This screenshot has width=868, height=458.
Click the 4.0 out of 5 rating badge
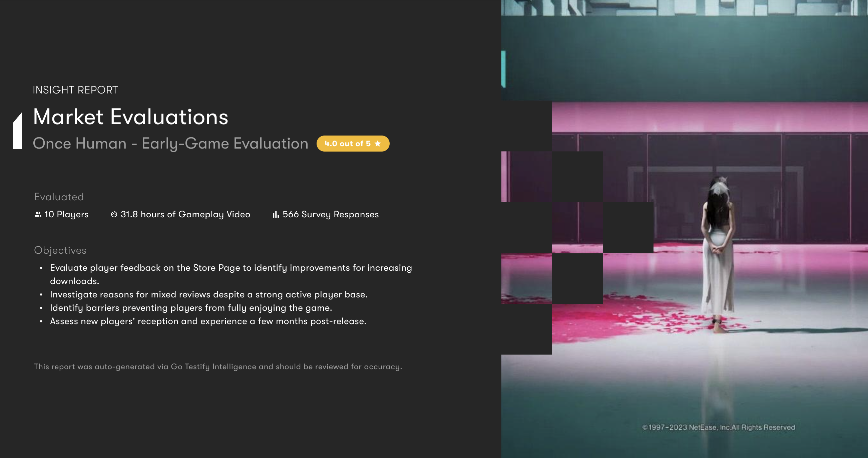(353, 144)
